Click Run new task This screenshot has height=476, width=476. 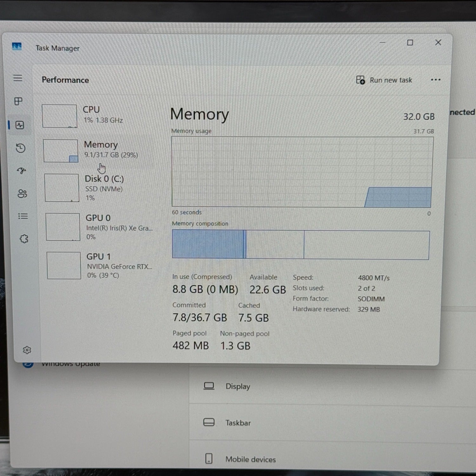pyautogui.click(x=384, y=80)
